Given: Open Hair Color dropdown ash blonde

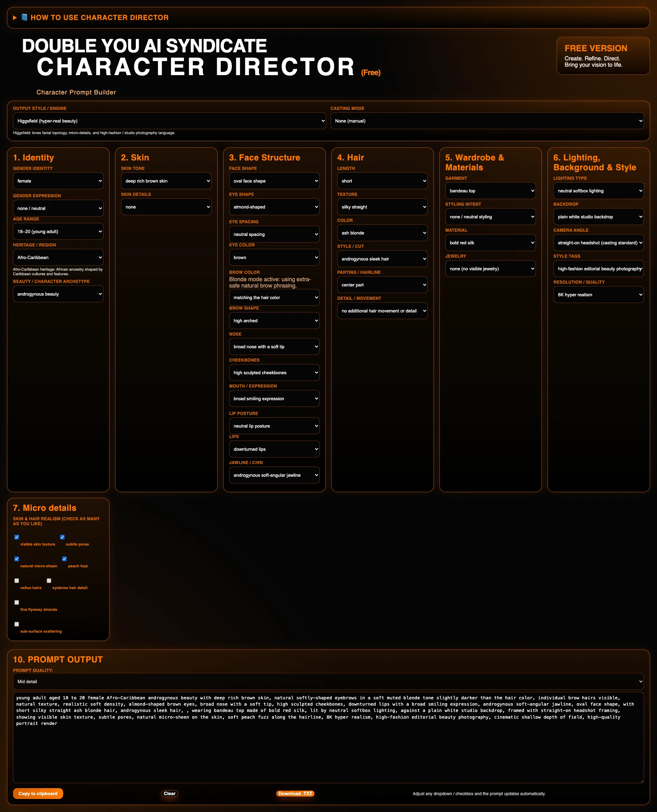Looking at the screenshot, I should (x=382, y=233).
